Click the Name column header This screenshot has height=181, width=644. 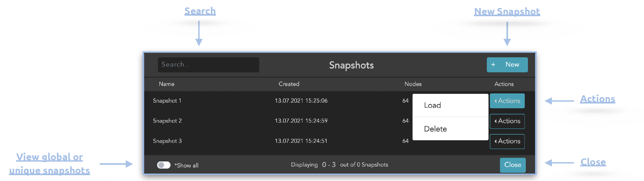click(166, 84)
